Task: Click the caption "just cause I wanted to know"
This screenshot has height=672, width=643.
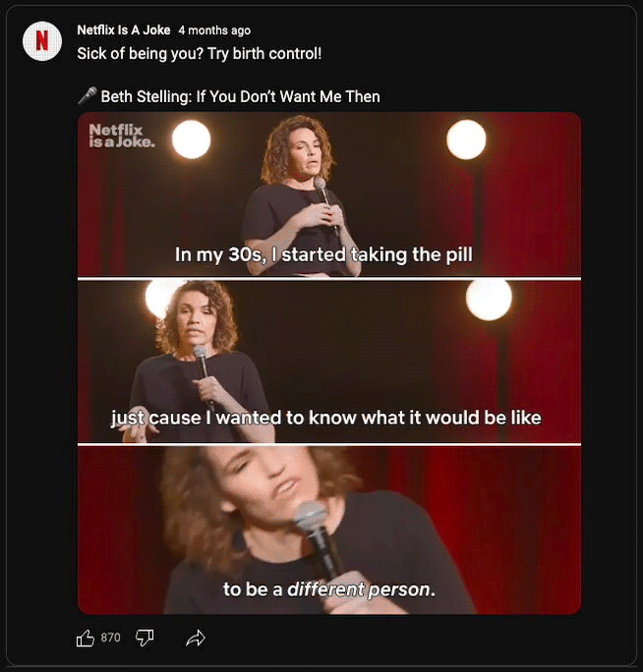Action: coord(325,419)
